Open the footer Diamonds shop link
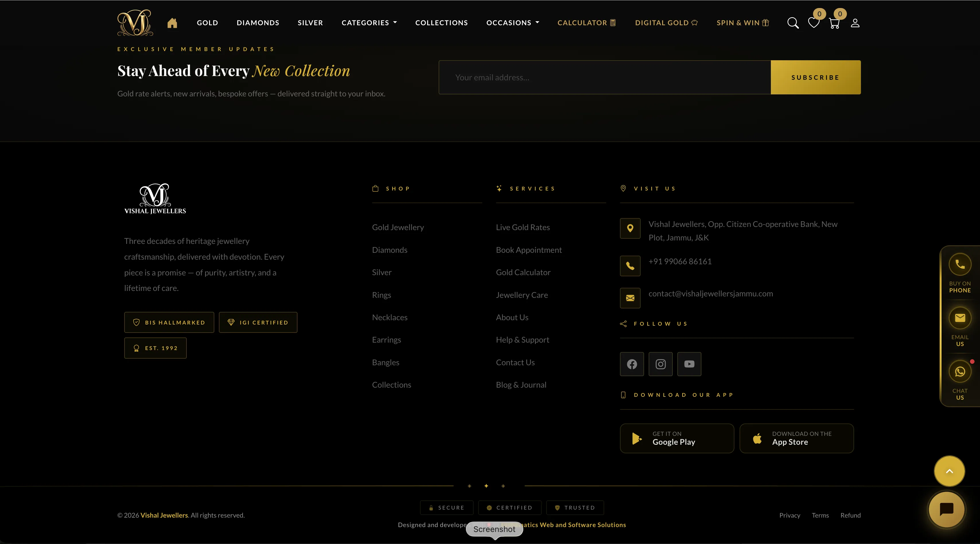 (x=390, y=250)
